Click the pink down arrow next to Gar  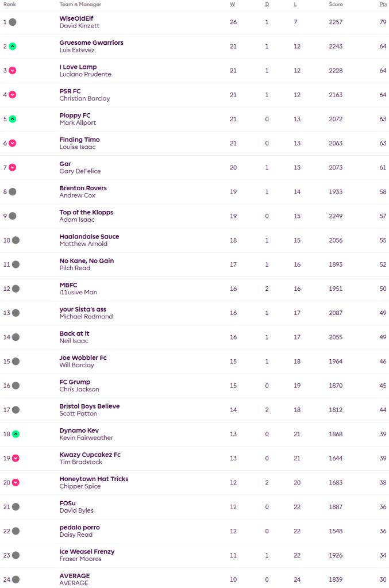tap(13, 167)
